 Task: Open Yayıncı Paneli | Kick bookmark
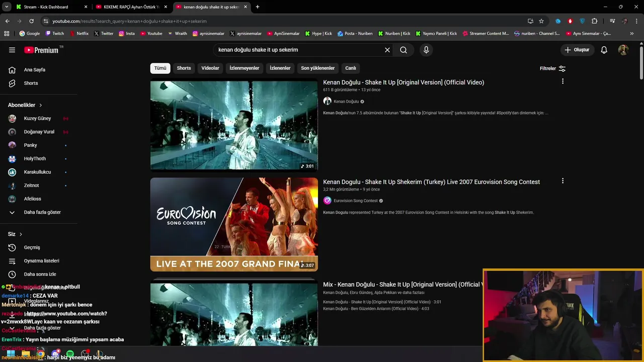(x=436, y=34)
